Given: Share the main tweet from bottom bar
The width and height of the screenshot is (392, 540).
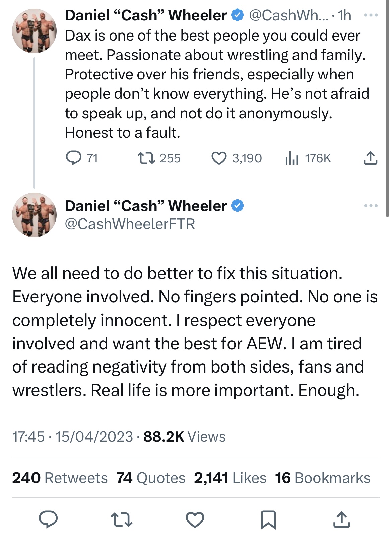Looking at the screenshot, I should (341, 519).
